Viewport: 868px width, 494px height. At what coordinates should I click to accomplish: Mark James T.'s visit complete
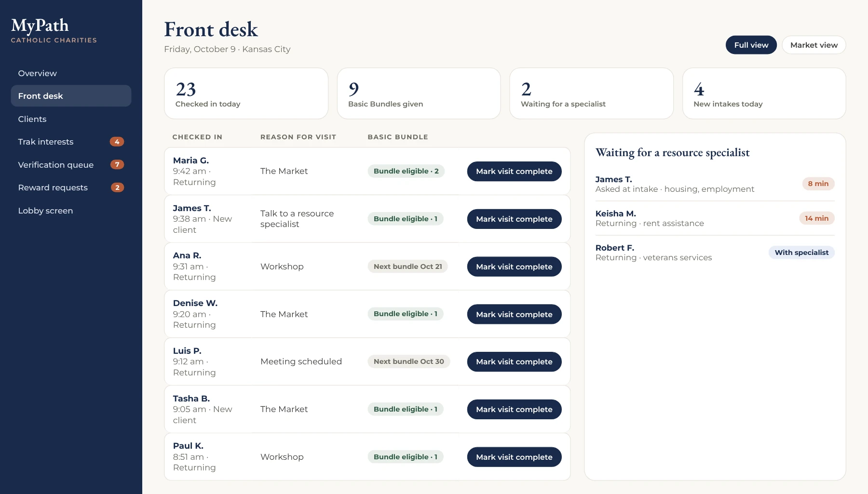(x=514, y=219)
